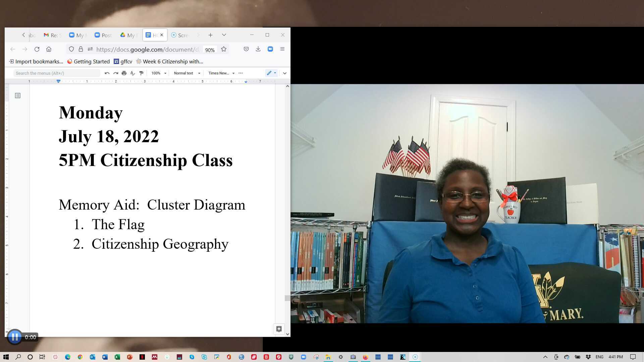This screenshot has height=362, width=644.
Task: Open the Week 6 Citizenship bookmark
Action: click(169, 61)
